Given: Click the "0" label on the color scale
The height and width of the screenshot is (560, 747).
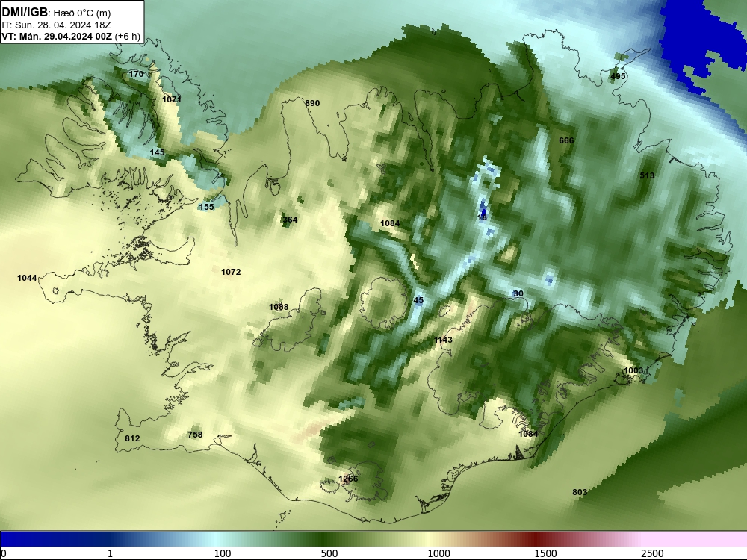Looking at the screenshot, I should point(4,553).
